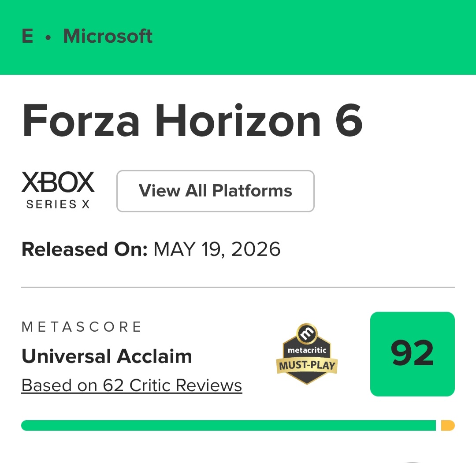
Task: Open the Metacritic Must-Play badge
Action: tap(307, 354)
